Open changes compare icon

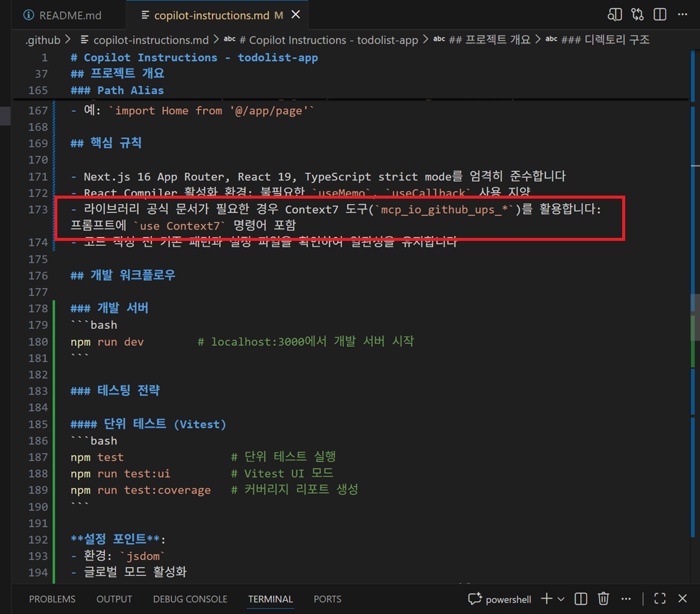[x=637, y=14]
